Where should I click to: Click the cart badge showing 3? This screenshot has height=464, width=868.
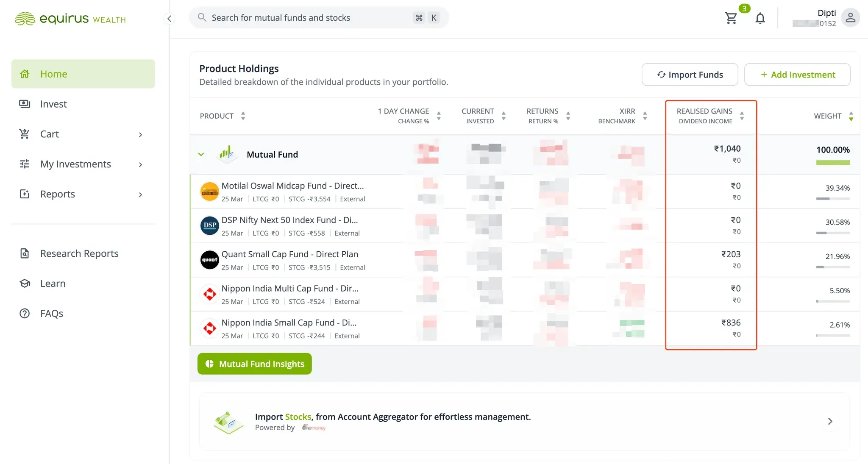[744, 8]
